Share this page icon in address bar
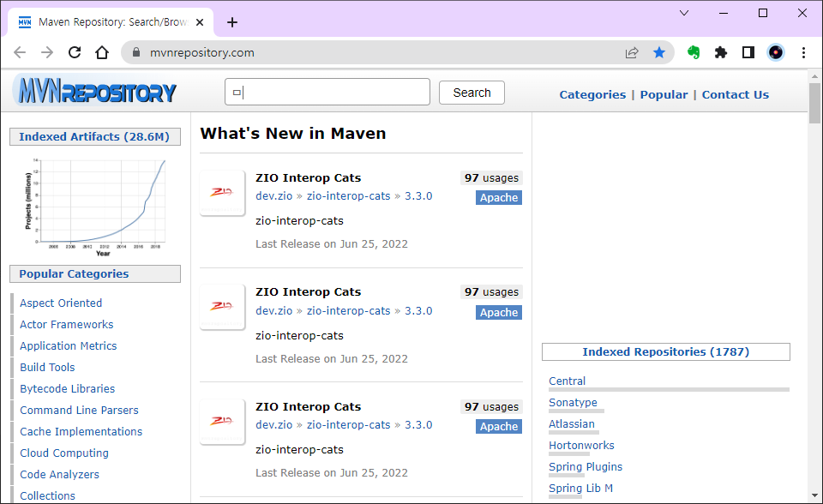Viewport: 823px width, 504px height. (x=632, y=52)
